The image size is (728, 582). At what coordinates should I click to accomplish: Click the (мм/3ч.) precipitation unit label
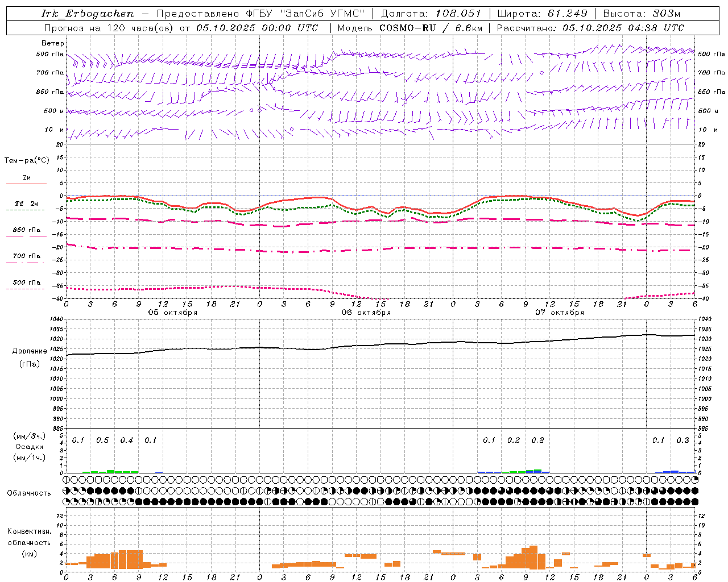[x=29, y=436]
